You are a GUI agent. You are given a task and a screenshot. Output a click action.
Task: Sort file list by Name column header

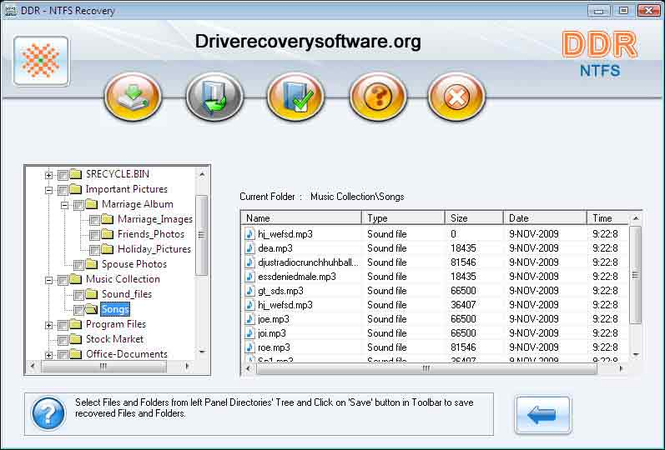[x=301, y=218]
